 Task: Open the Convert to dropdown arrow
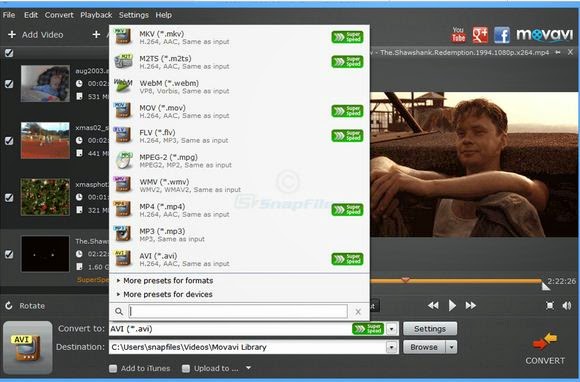[392, 329]
